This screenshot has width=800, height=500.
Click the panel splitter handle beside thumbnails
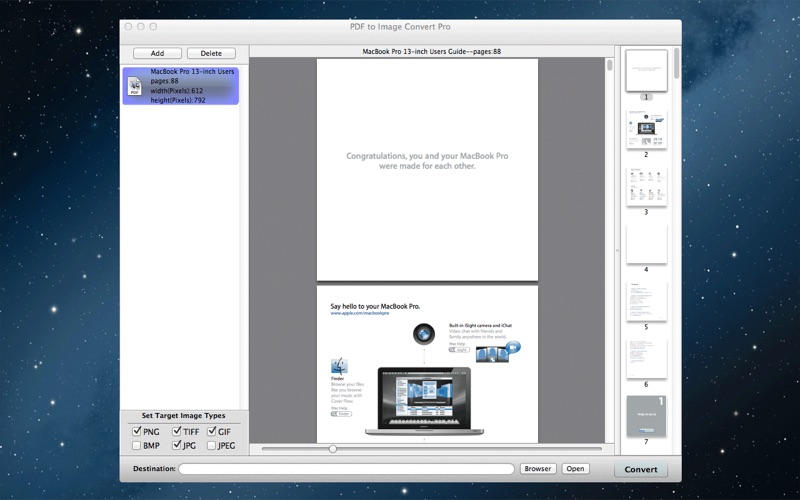(617, 250)
